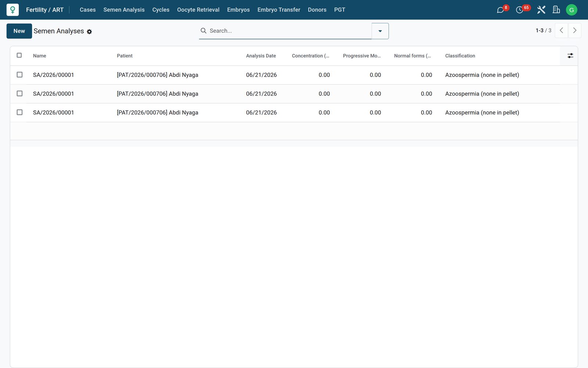This screenshot has width=588, height=368.
Task: Open the Fertility app home icon
Action: point(12,10)
